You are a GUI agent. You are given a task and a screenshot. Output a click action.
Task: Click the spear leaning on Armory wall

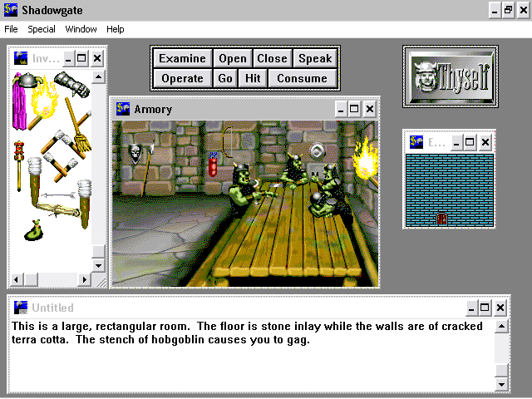click(148, 170)
